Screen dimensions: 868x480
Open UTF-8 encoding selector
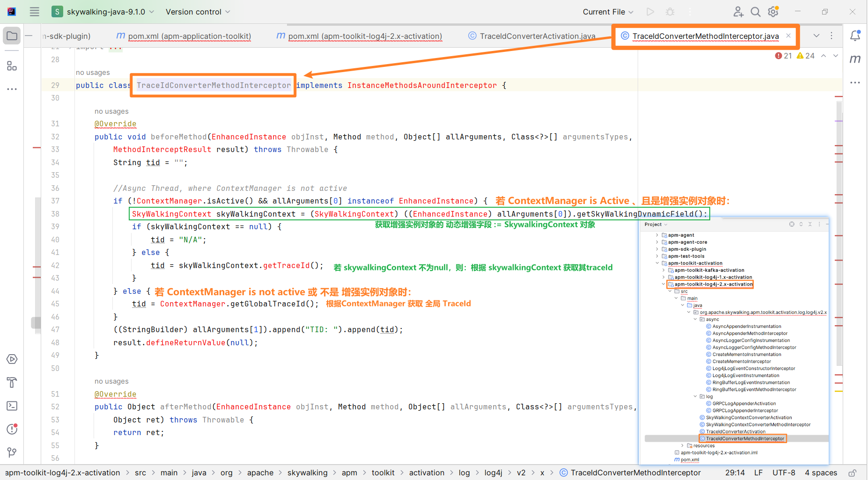[784, 473]
